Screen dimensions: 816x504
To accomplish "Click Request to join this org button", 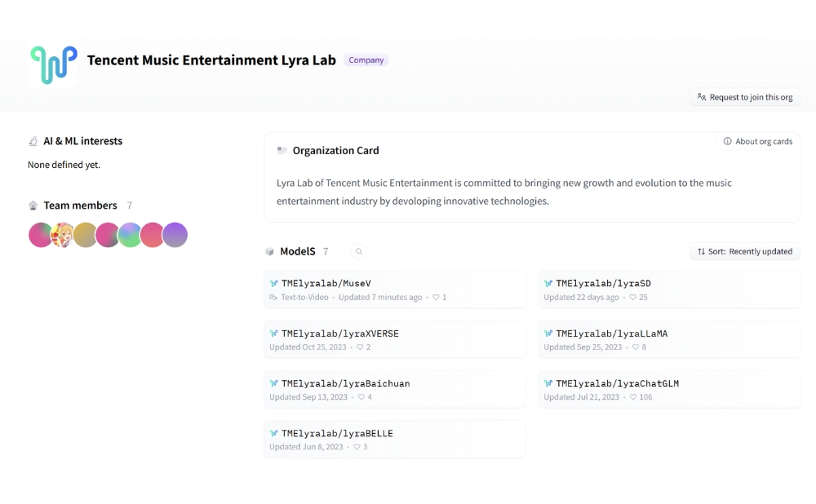I will [745, 97].
